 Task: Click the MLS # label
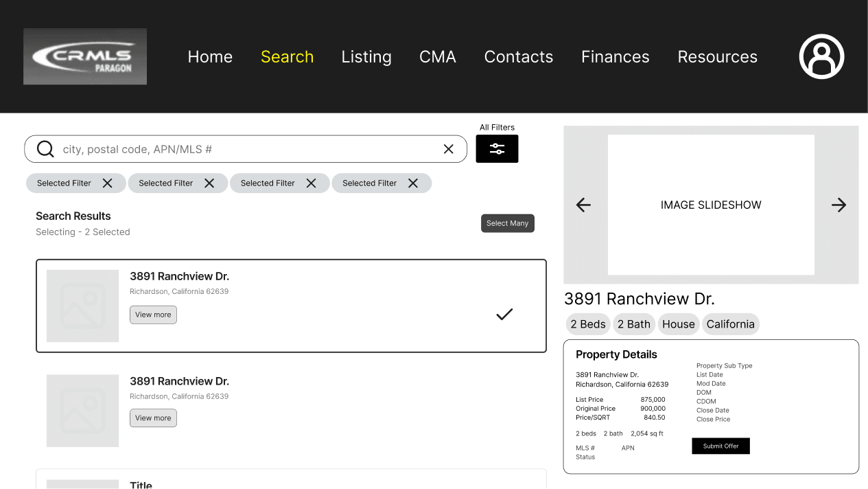pyautogui.click(x=585, y=448)
